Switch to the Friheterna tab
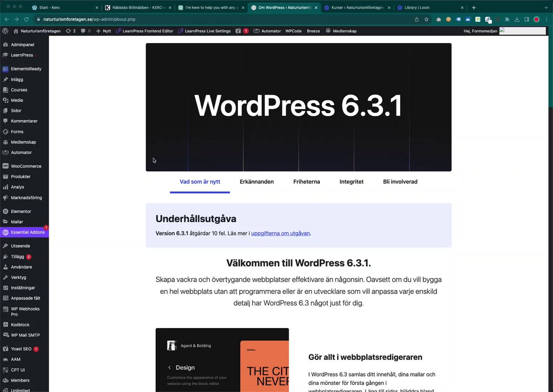This screenshot has width=553, height=392. (x=307, y=182)
